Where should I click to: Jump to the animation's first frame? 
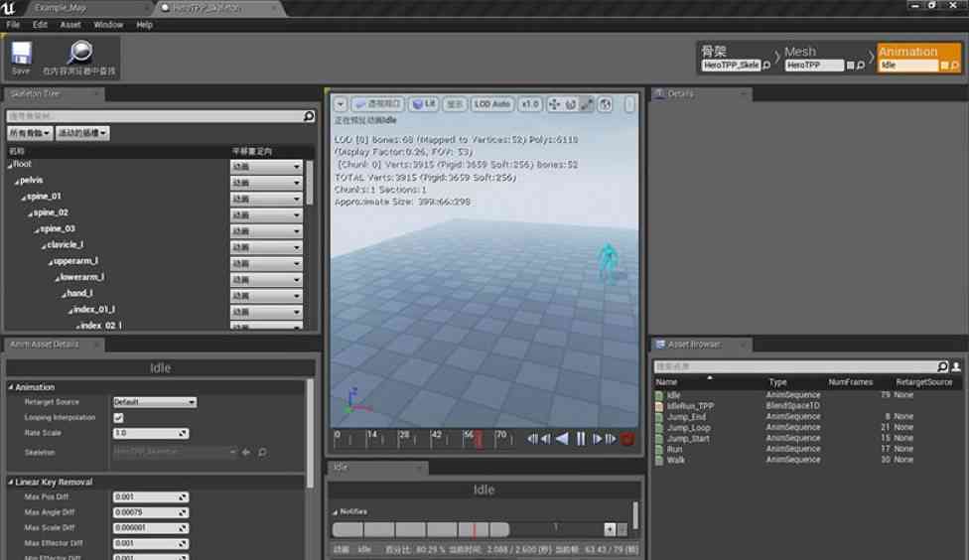(x=532, y=439)
